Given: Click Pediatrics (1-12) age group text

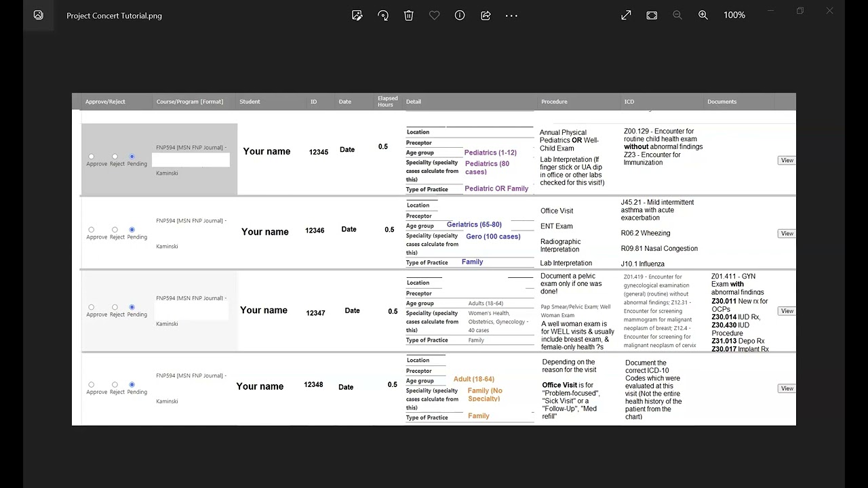Looking at the screenshot, I should [490, 152].
